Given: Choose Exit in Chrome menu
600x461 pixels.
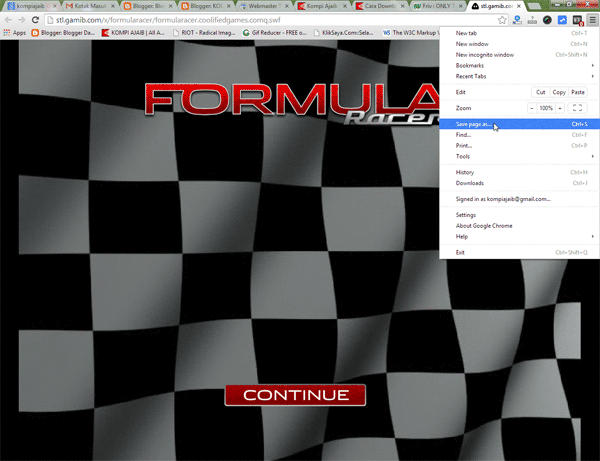Looking at the screenshot, I should point(519,252).
